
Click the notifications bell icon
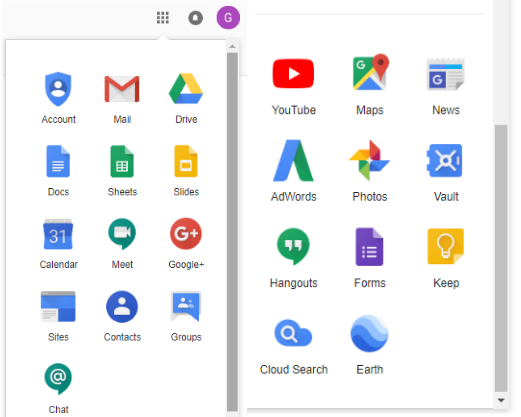(196, 18)
